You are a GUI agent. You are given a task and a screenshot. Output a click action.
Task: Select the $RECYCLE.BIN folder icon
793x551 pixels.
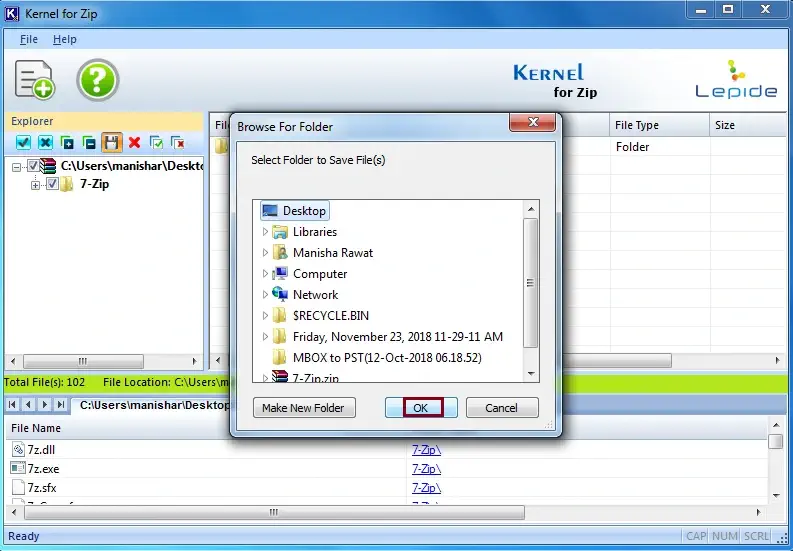coord(279,316)
